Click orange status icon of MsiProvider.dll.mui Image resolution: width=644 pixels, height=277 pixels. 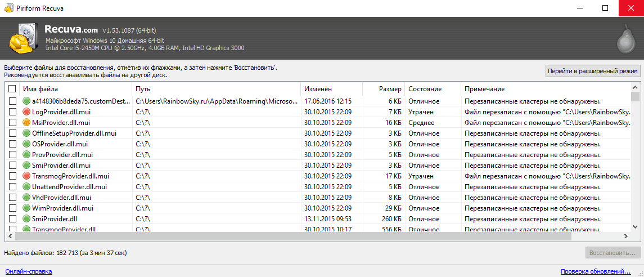point(26,123)
